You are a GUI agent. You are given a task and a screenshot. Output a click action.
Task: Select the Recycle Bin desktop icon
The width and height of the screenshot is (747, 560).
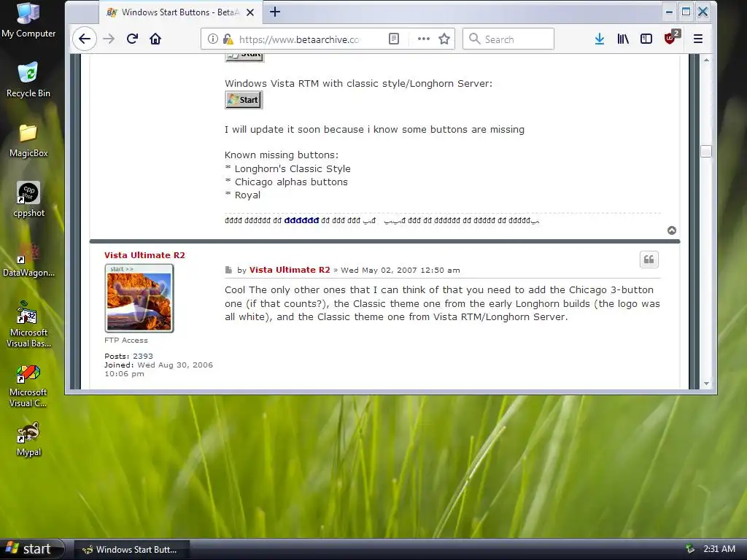pyautogui.click(x=28, y=80)
